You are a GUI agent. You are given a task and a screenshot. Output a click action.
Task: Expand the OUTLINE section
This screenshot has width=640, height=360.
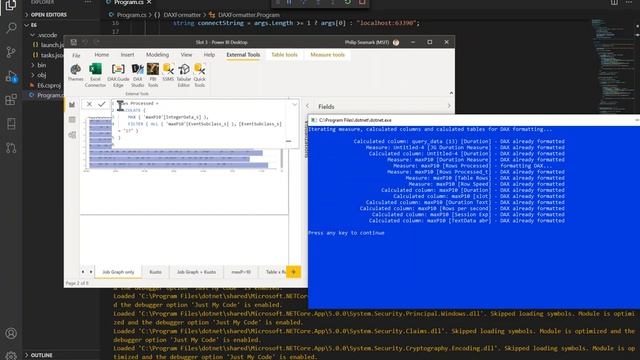pos(39,355)
